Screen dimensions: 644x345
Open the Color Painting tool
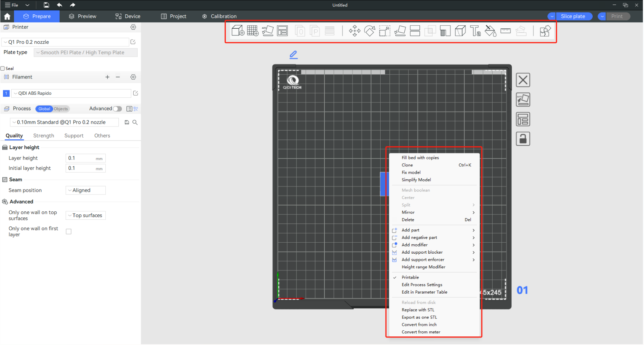490,31
